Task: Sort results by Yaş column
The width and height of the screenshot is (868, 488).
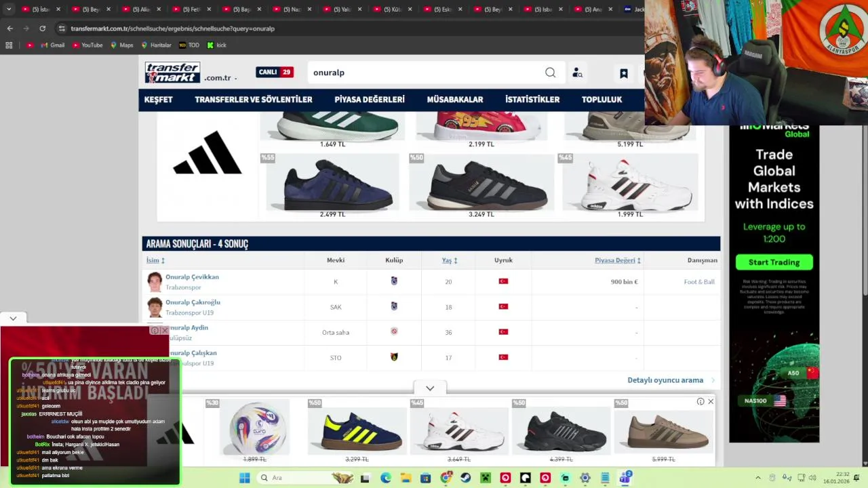Action: click(449, 260)
